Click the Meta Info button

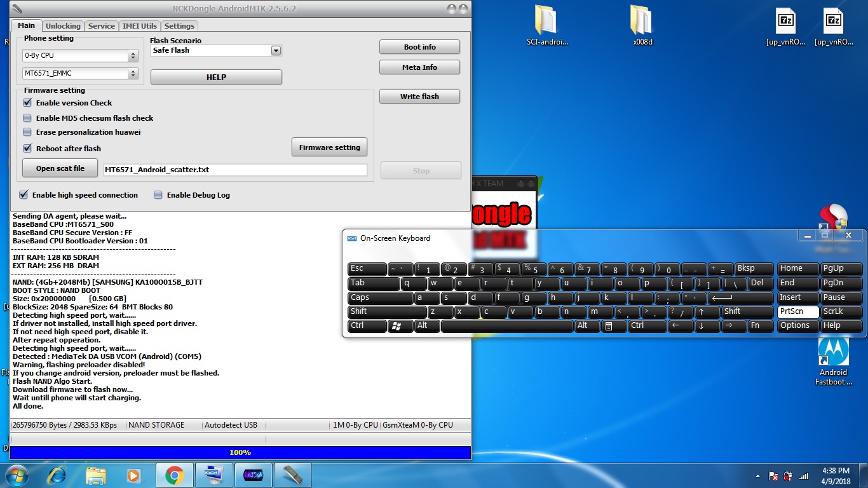pyautogui.click(x=420, y=67)
